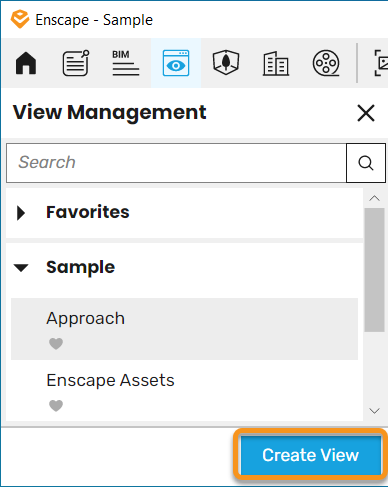Select the View Management eye icon
This screenshot has height=487, width=388.
pyautogui.click(x=176, y=63)
